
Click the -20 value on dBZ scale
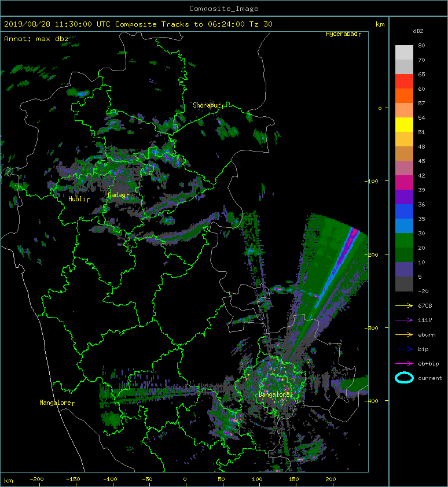[x=423, y=292]
